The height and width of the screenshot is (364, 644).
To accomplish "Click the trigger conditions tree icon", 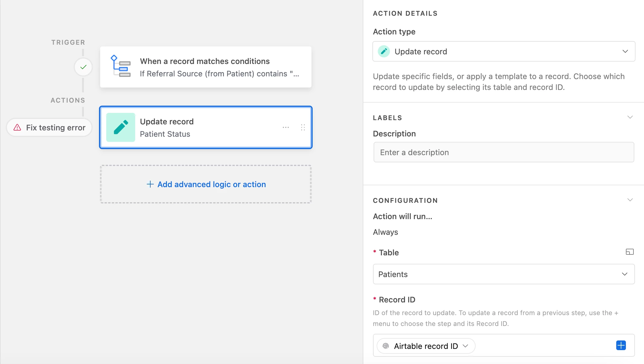I will tap(121, 66).
